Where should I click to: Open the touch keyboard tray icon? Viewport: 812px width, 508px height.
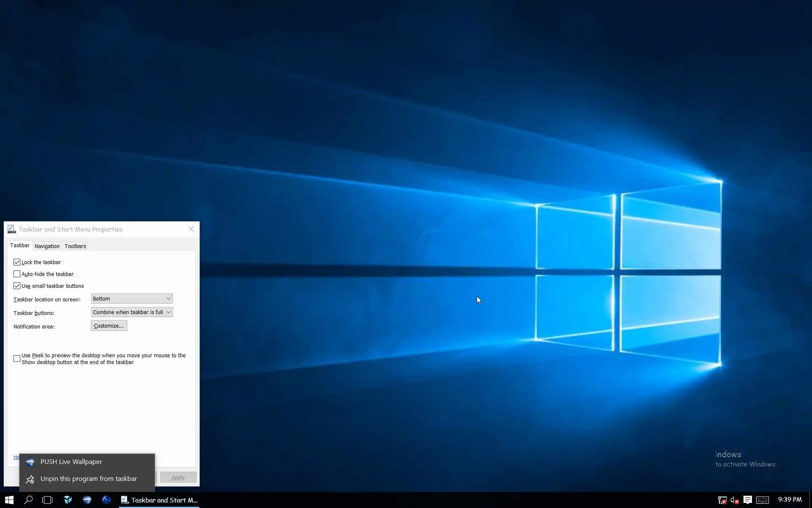pos(763,500)
